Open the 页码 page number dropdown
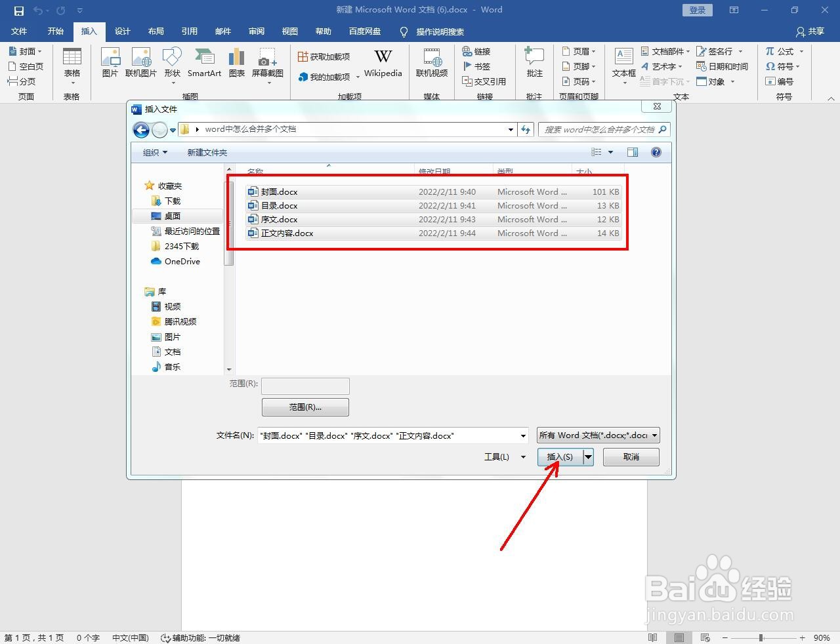 coord(579,81)
